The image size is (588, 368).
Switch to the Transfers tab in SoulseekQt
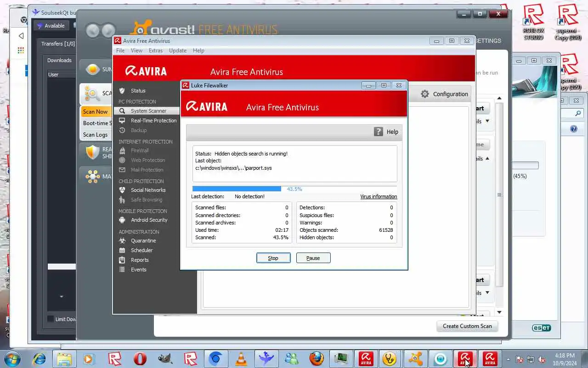[58, 44]
